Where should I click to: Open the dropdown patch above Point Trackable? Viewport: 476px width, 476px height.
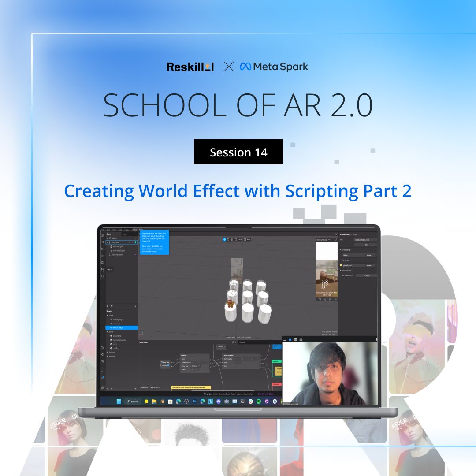tap(222, 346)
